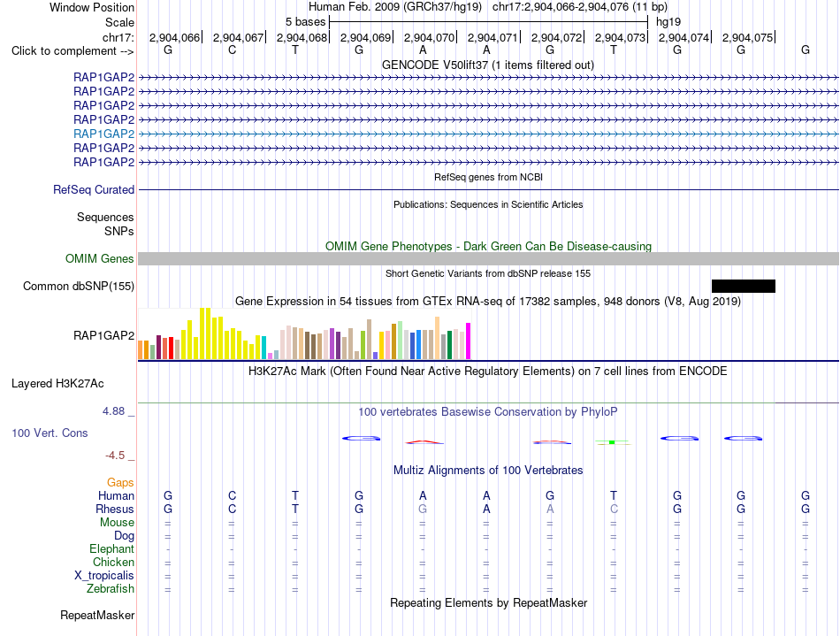Click the tall yellow GTEx expression bars
This screenshot has height=636, width=840.
[206, 333]
